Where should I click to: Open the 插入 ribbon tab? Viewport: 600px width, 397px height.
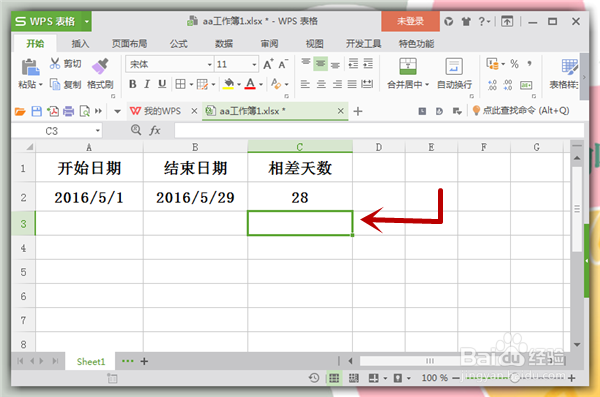click(80, 44)
